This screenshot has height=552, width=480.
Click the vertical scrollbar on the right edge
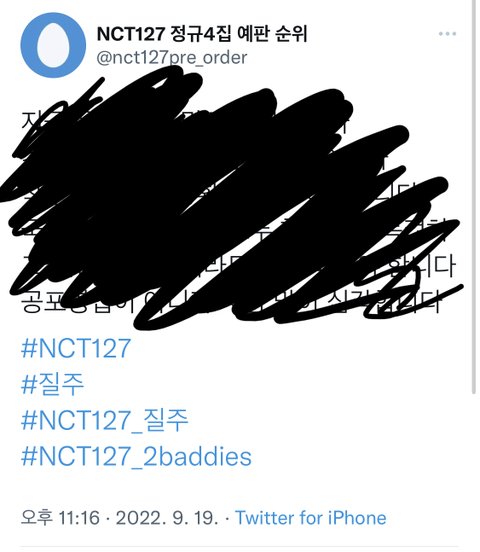point(473,196)
